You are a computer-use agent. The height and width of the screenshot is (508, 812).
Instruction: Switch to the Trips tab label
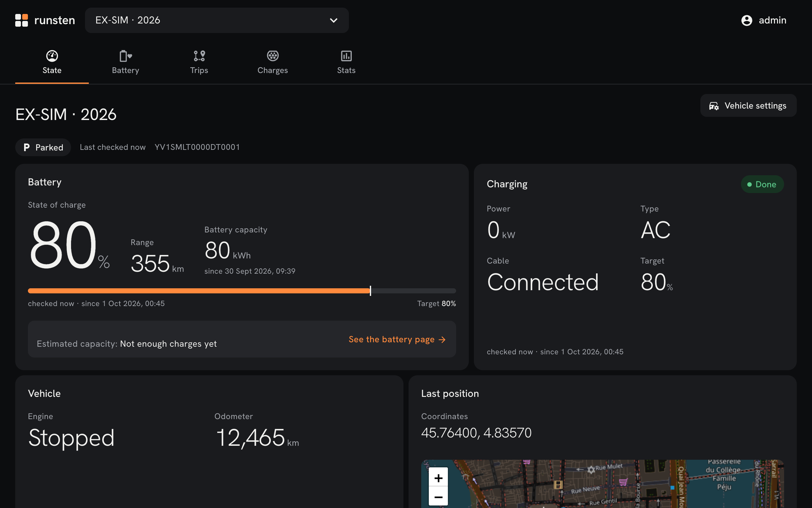coord(199,70)
